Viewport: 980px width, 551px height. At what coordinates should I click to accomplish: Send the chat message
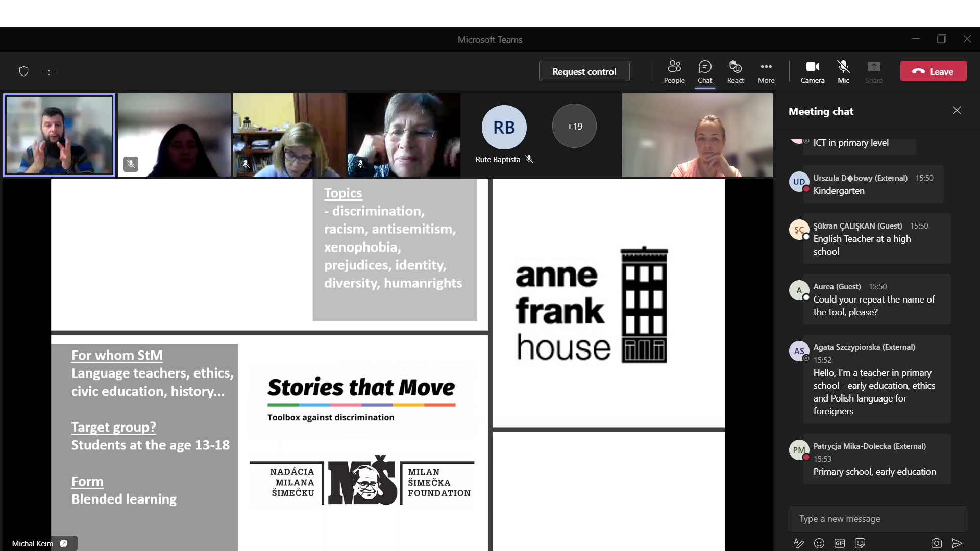pos(957,543)
